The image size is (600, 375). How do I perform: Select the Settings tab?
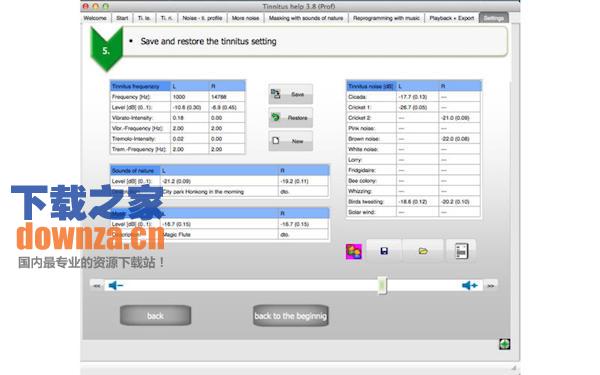(x=494, y=18)
